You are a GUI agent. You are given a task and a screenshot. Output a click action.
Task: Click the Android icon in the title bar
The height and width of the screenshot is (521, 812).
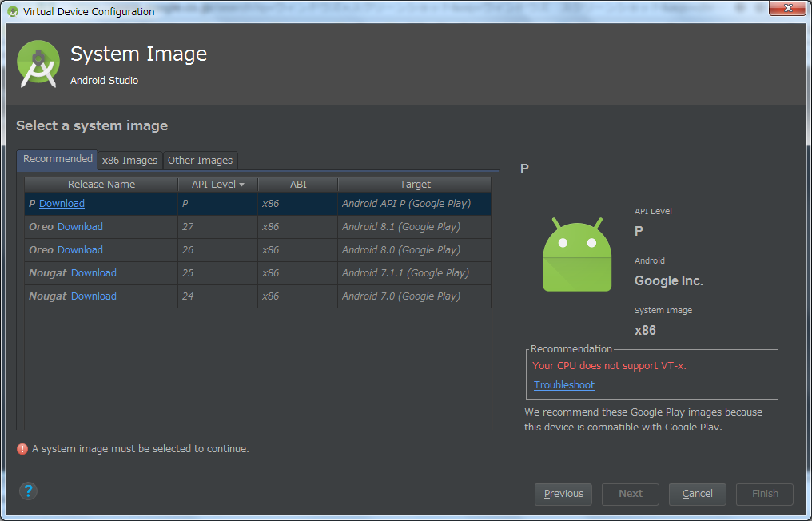[13, 11]
